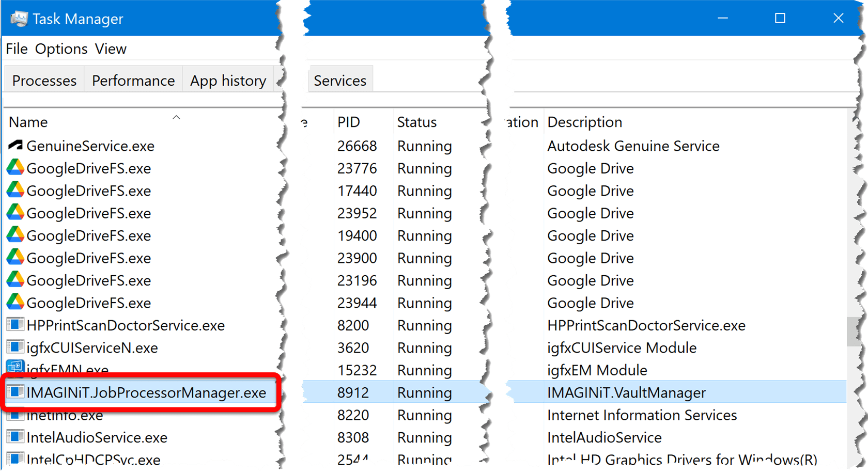
Task: Close the Task Manager window
Action: point(838,18)
